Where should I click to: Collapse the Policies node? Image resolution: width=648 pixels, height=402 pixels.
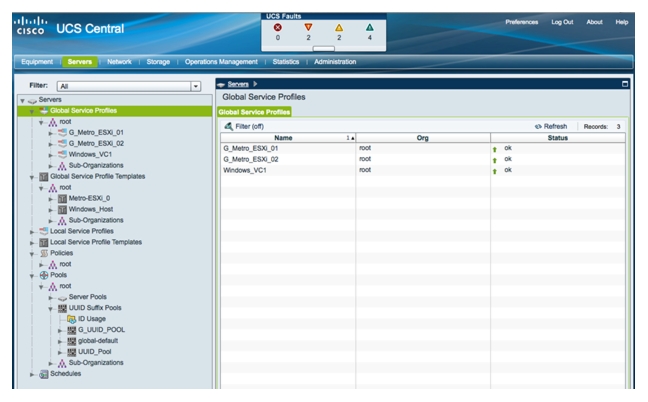point(32,254)
